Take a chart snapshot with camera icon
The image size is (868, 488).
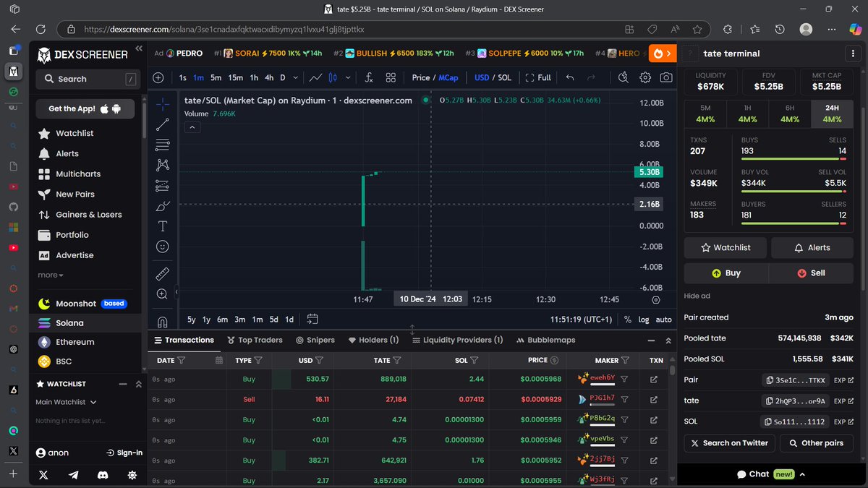pos(666,77)
